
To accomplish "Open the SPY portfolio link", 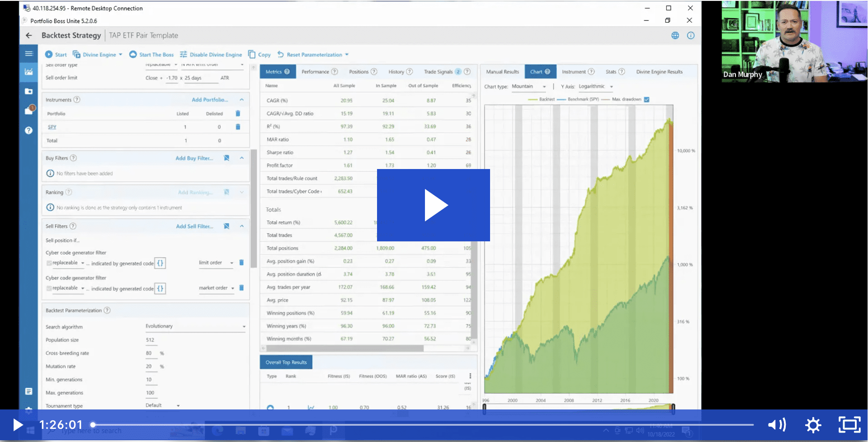I will tap(52, 127).
